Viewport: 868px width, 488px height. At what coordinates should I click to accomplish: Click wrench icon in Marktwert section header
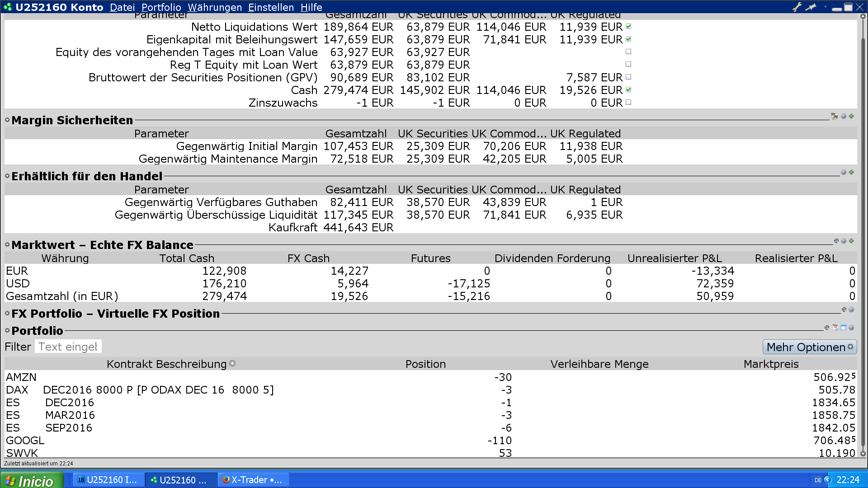[x=836, y=241]
